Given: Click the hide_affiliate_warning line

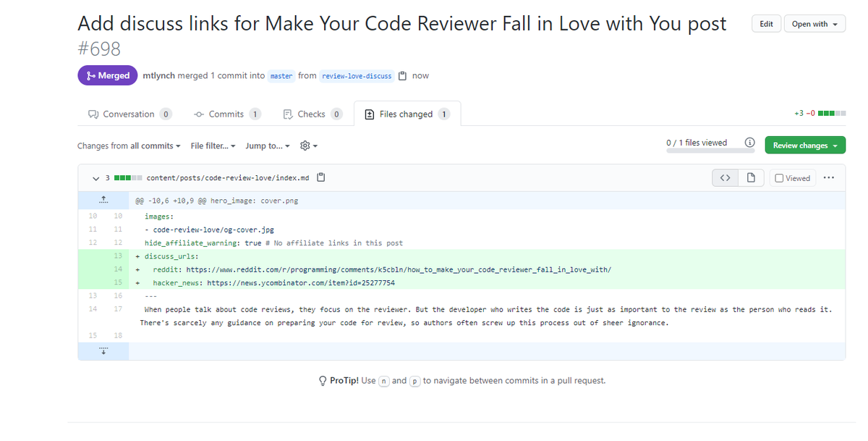Looking at the screenshot, I should coord(487,243).
